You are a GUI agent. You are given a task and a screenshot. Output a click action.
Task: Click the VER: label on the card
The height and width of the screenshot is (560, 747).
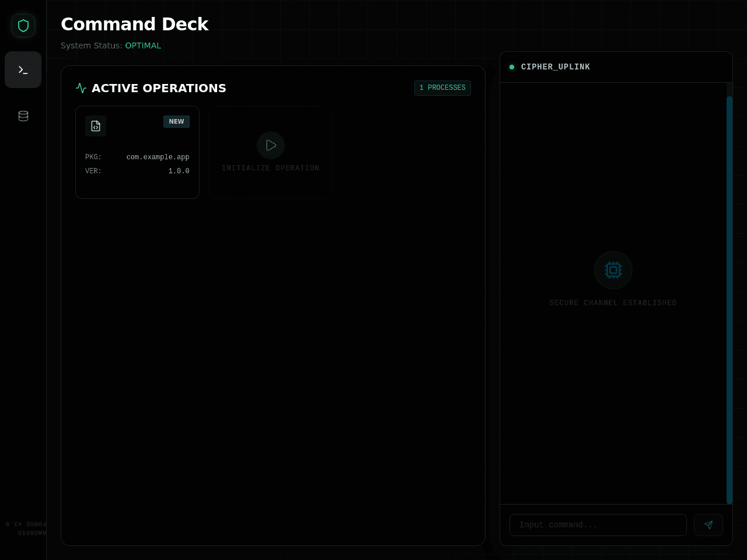(x=93, y=171)
